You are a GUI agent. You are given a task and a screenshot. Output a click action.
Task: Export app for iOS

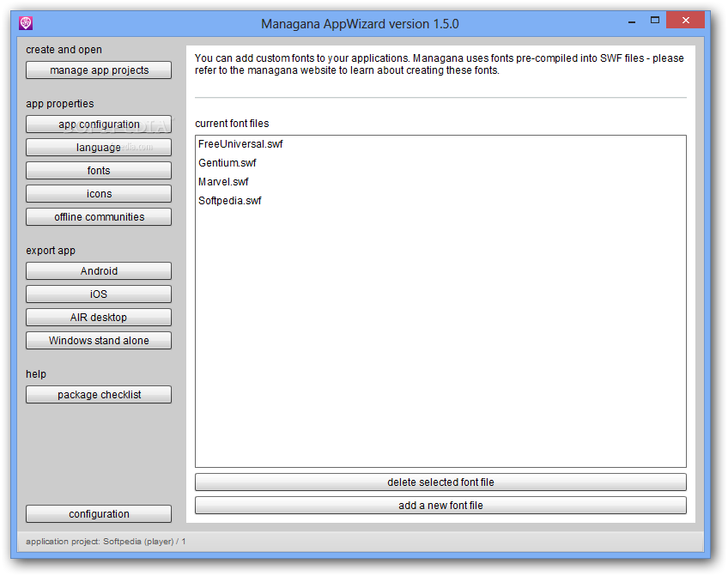tap(99, 294)
